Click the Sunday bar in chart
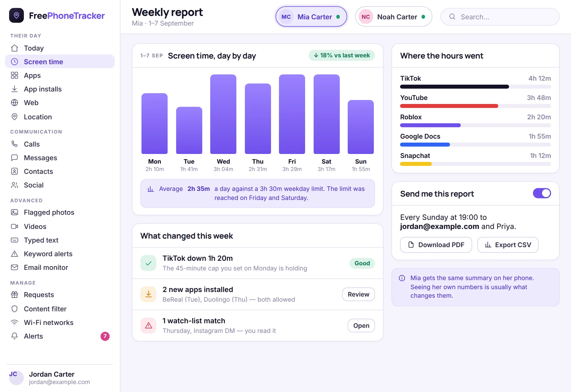This screenshot has width=571, height=392. (361, 127)
